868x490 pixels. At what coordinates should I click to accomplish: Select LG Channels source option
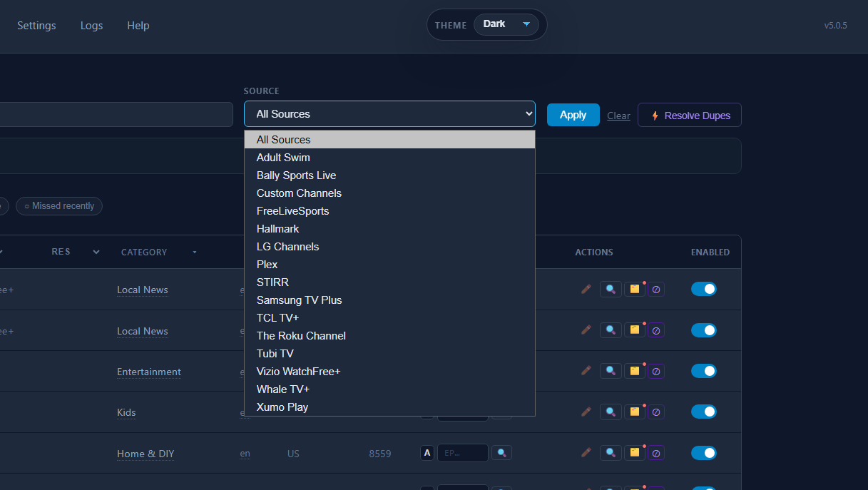click(x=389, y=247)
